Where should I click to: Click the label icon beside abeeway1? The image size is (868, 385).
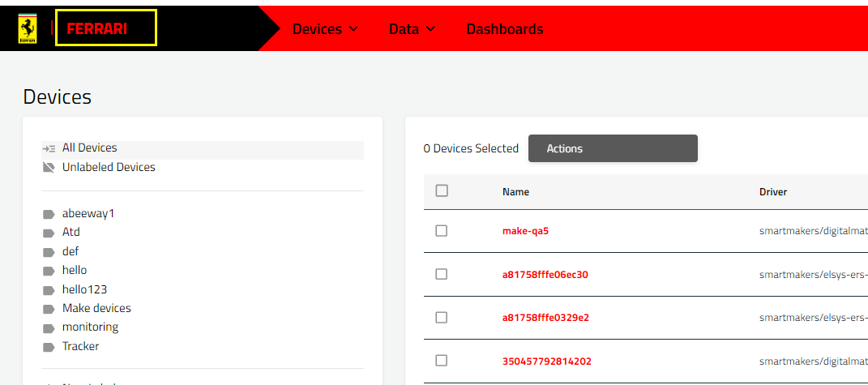click(x=49, y=214)
